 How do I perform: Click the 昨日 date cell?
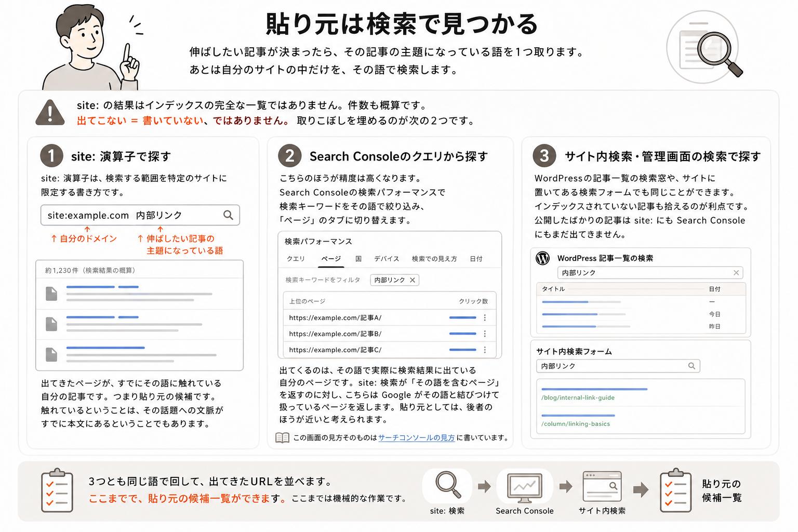coord(714,327)
